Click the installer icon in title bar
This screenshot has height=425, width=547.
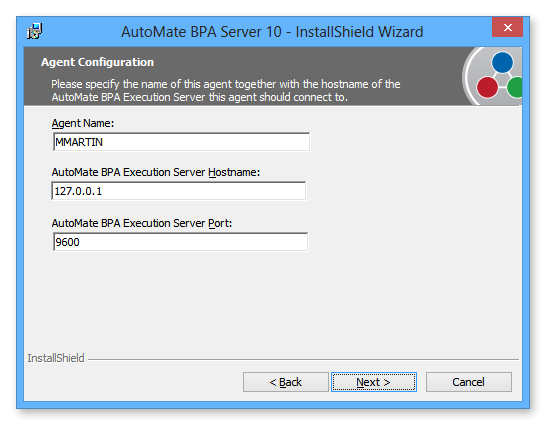(x=35, y=31)
